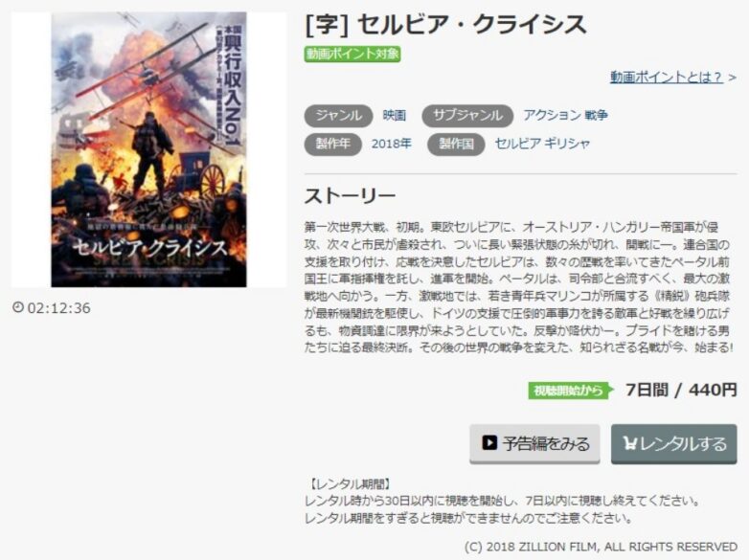Click the レンタルする rental button
Viewport: 749px width, 560px height.
[674, 443]
